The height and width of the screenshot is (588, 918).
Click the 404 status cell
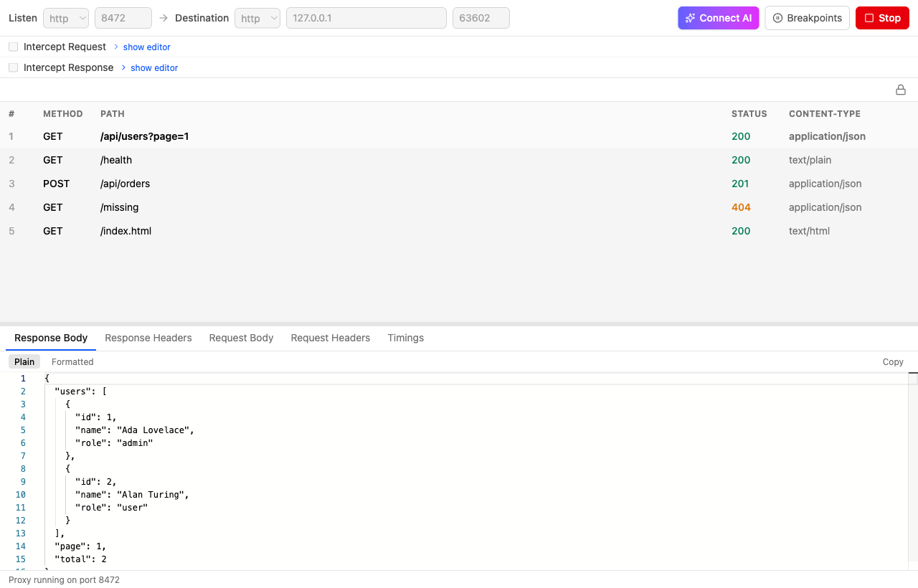(x=741, y=207)
